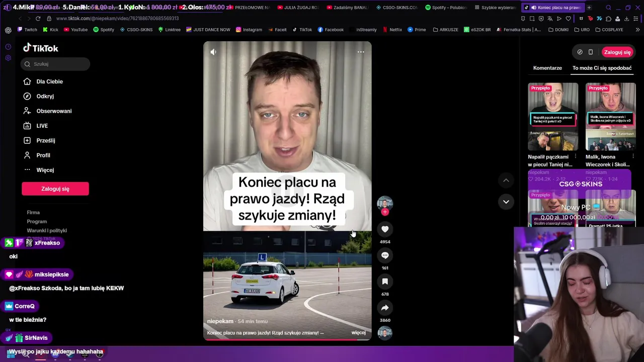Open the Kick bookmark
Viewport: 644px width, 362px height.
pyautogui.click(x=50, y=30)
